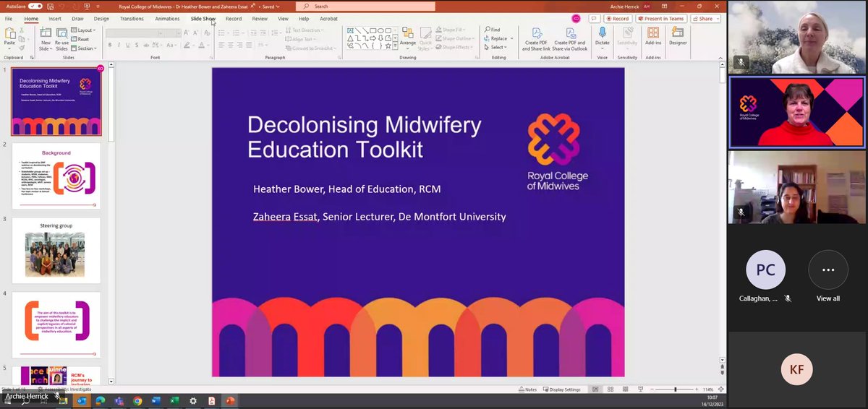The width and height of the screenshot is (868, 409).
Task: Open Outlook from the taskbar
Action: click(81, 400)
